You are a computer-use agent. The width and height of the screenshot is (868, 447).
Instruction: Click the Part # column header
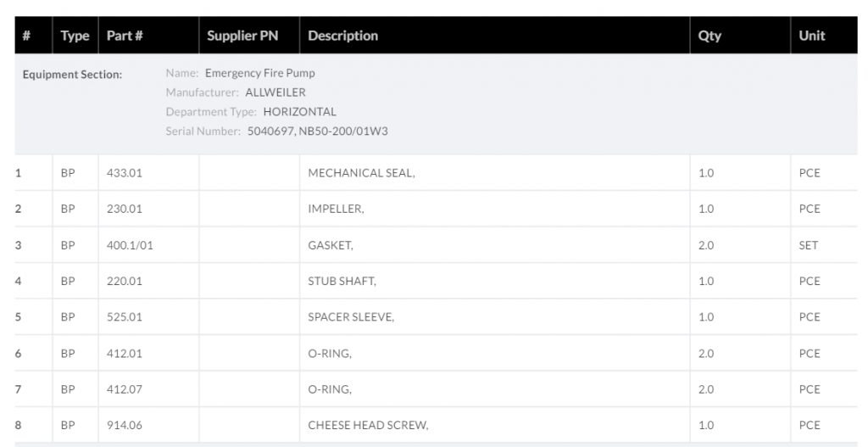(124, 36)
